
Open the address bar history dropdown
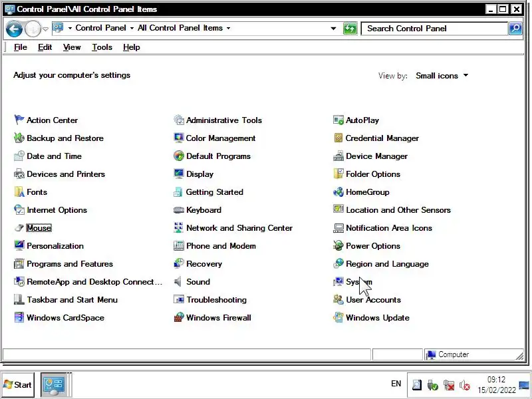[333, 29]
